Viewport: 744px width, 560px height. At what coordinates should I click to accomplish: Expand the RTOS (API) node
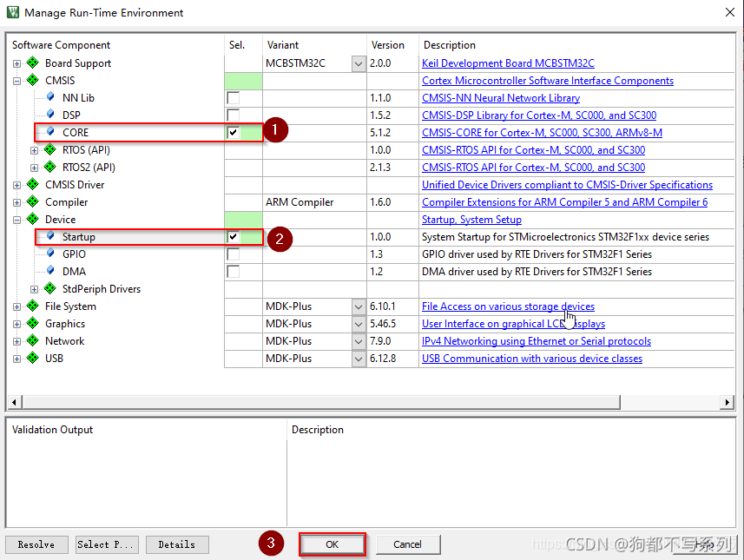coord(34,150)
